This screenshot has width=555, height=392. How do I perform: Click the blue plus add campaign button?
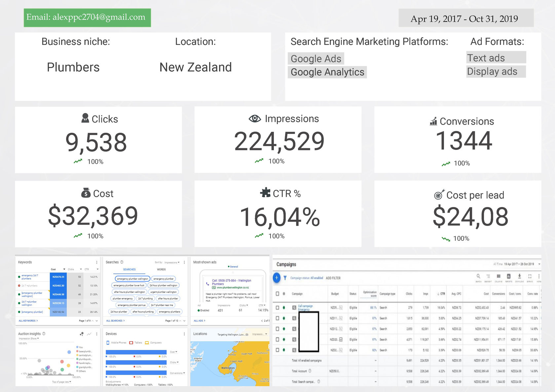click(277, 278)
